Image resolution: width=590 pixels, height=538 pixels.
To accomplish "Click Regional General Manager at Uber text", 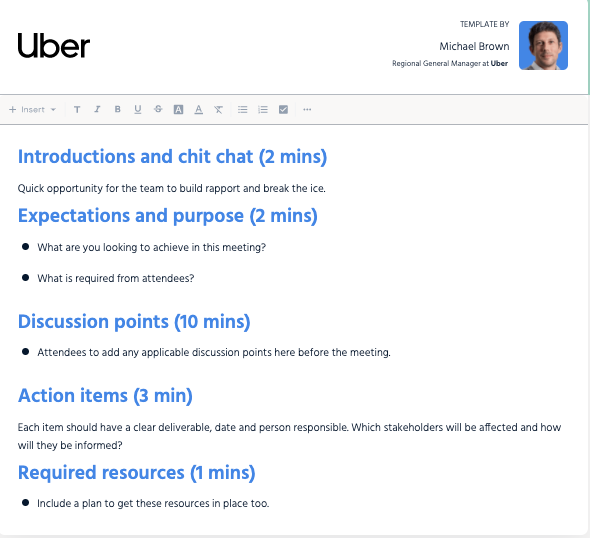I will coord(450,63).
